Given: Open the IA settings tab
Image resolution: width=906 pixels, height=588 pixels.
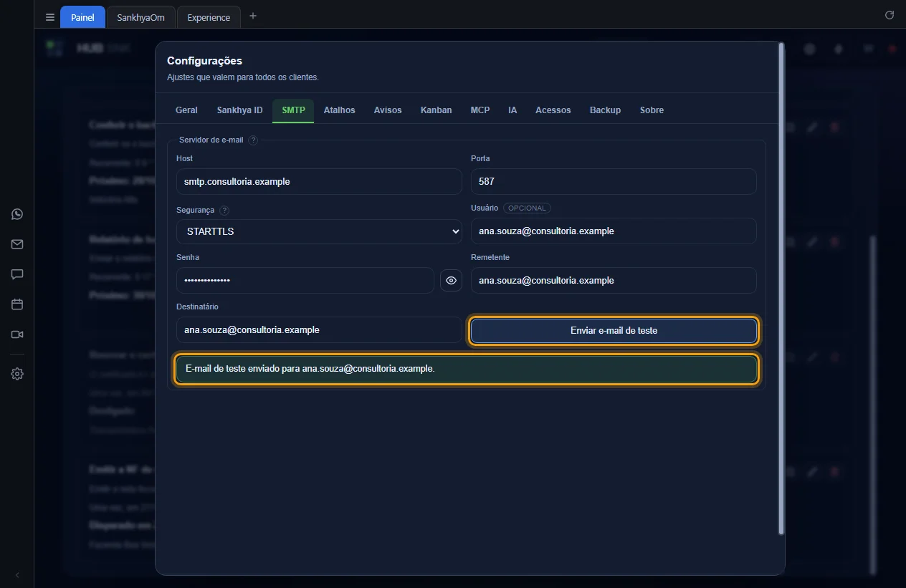Looking at the screenshot, I should pos(512,110).
